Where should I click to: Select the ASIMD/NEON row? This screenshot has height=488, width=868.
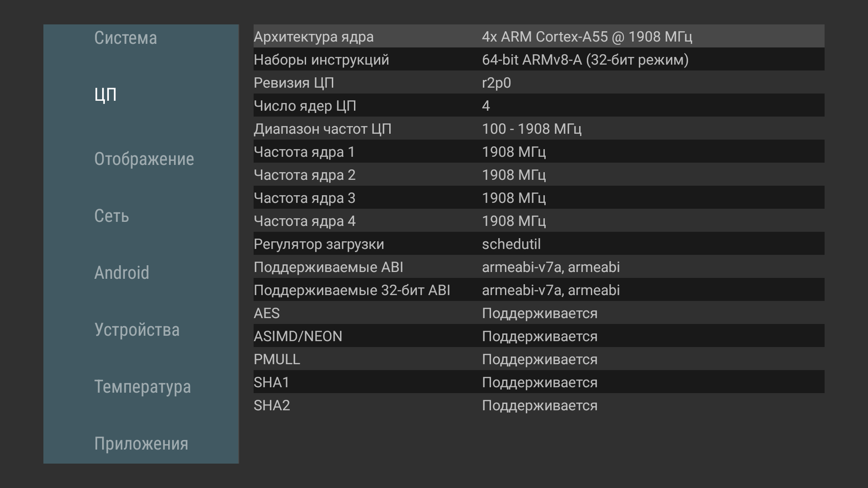(539, 336)
